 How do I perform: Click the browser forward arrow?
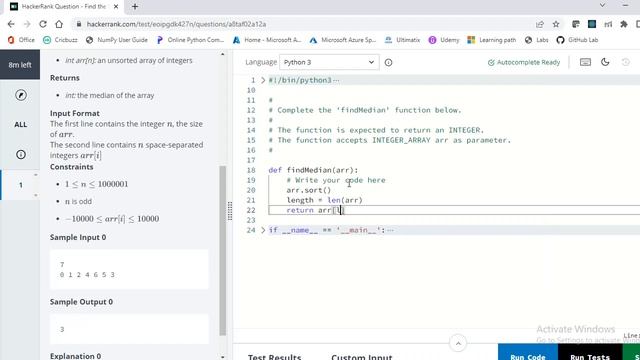(27, 24)
